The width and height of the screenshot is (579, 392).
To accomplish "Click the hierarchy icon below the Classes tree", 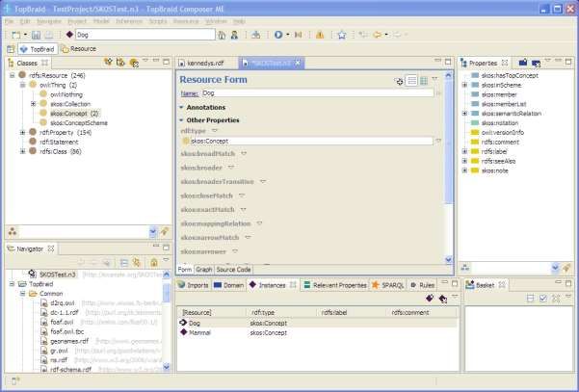I will (13, 232).
